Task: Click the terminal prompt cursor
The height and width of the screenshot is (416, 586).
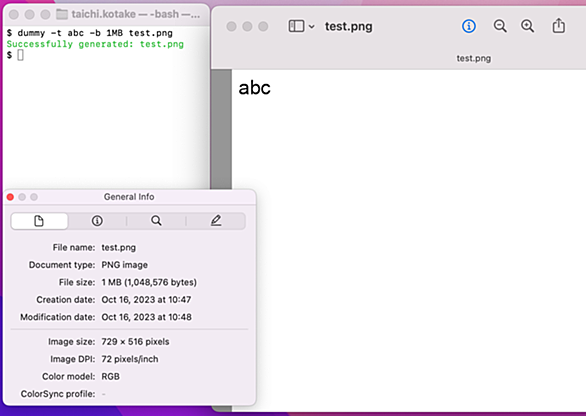Action: coord(20,55)
